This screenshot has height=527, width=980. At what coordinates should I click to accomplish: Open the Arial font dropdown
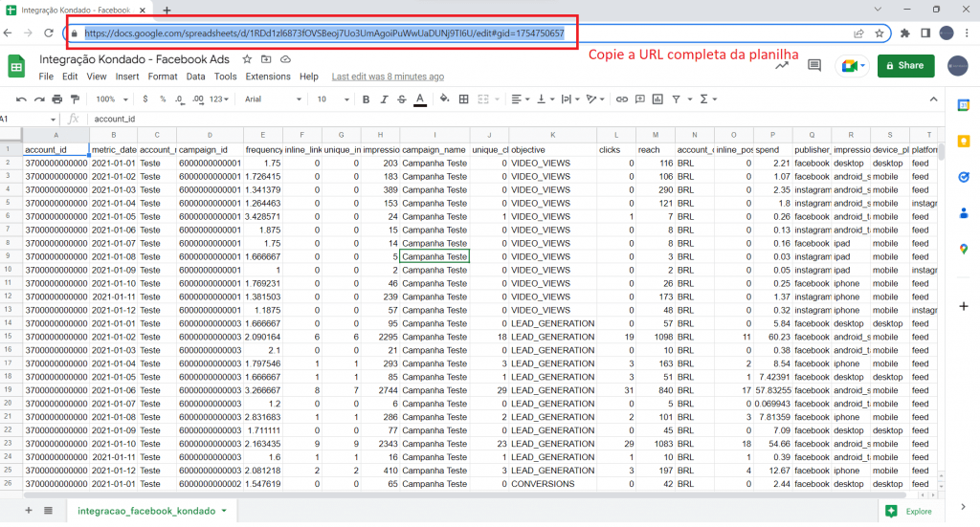(x=271, y=99)
